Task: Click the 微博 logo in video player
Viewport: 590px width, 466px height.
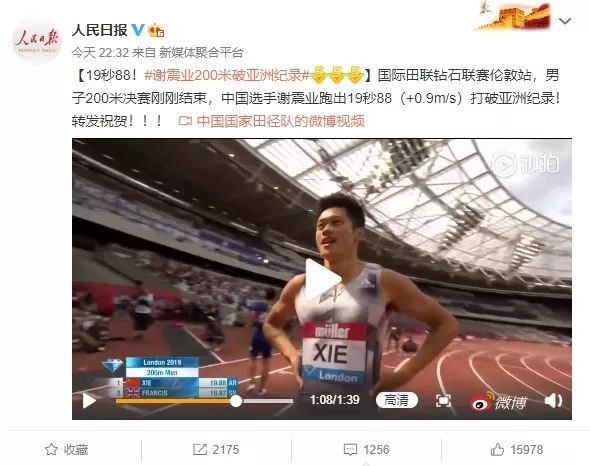Action: click(500, 401)
